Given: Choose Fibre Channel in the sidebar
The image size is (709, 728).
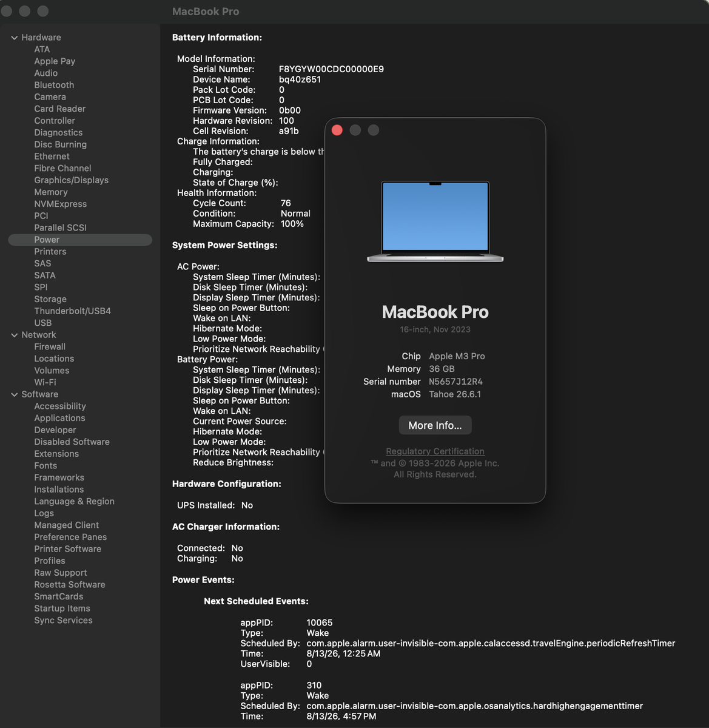Looking at the screenshot, I should (x=62, y=168).
